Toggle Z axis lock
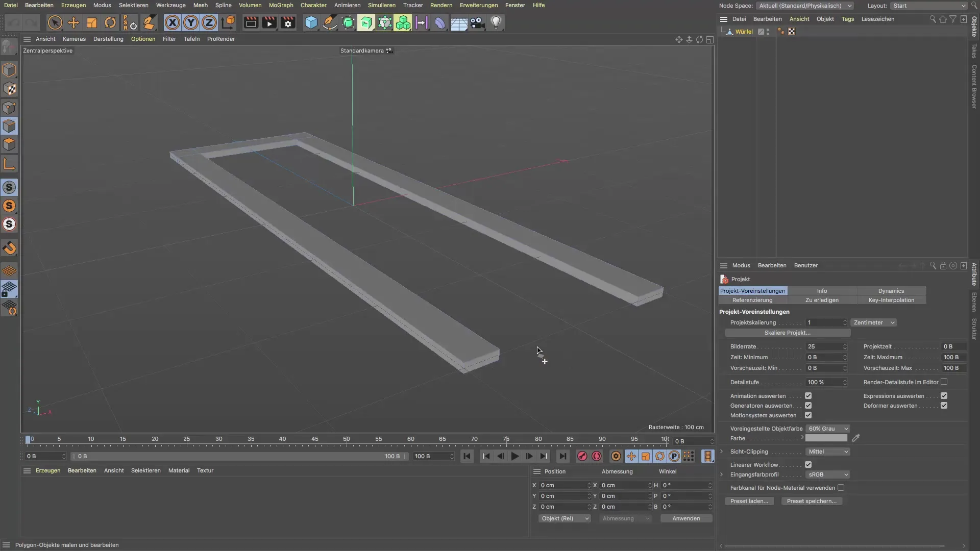The height and width of the screenshot is (551, 980). pyautogui.click(x=209, y=22)
